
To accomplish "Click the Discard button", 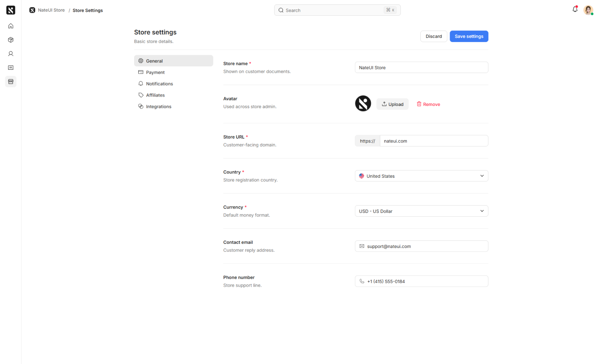I will click(434, 36).
